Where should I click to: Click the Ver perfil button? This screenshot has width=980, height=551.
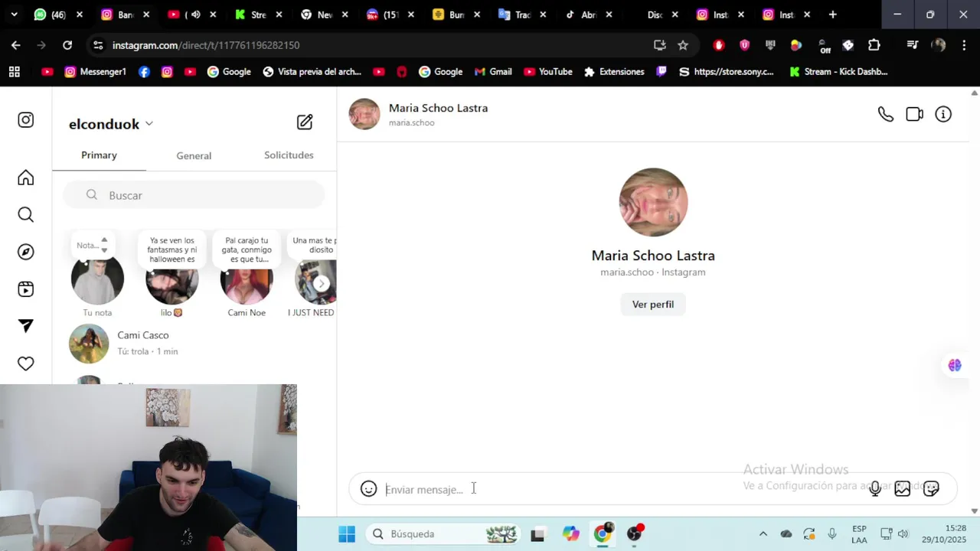click(653, 305)
